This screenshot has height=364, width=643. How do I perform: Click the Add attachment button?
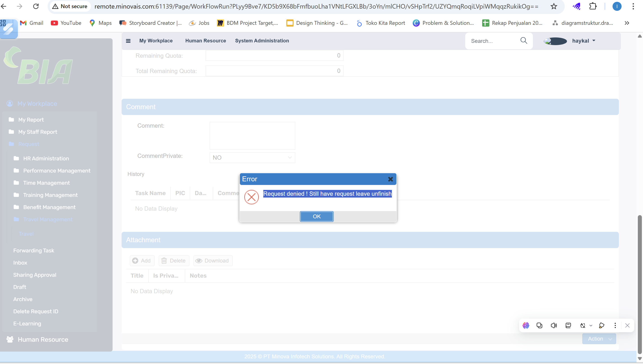pos(142,261)
